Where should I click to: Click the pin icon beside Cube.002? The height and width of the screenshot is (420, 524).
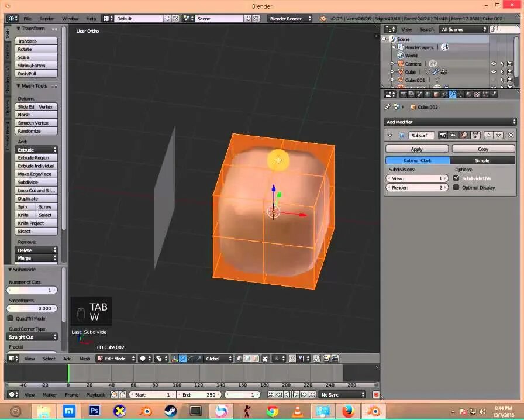coord(387,107)
